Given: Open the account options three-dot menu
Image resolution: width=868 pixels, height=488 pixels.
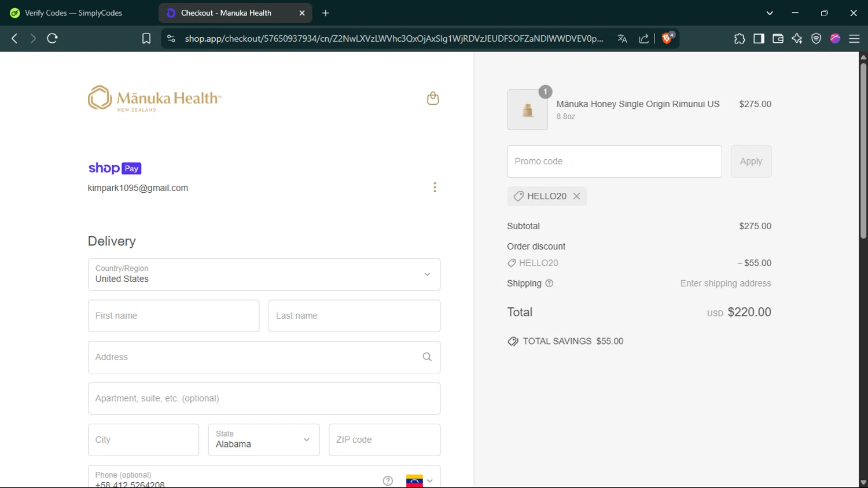Looking at the screenshot, I should point(435,187).
